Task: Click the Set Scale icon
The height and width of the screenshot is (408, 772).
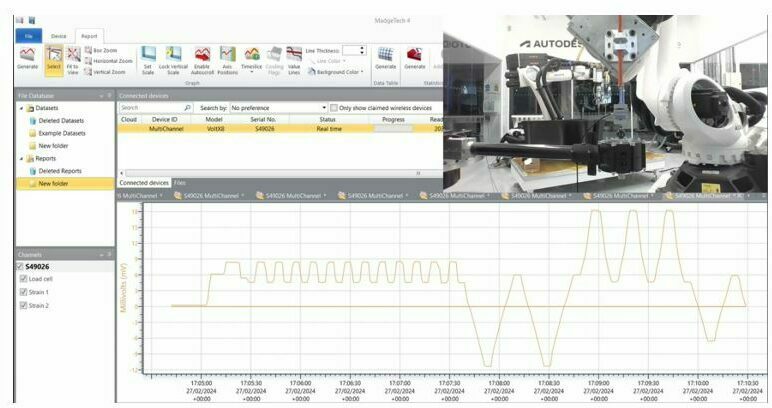Action: tap(148, 58)
